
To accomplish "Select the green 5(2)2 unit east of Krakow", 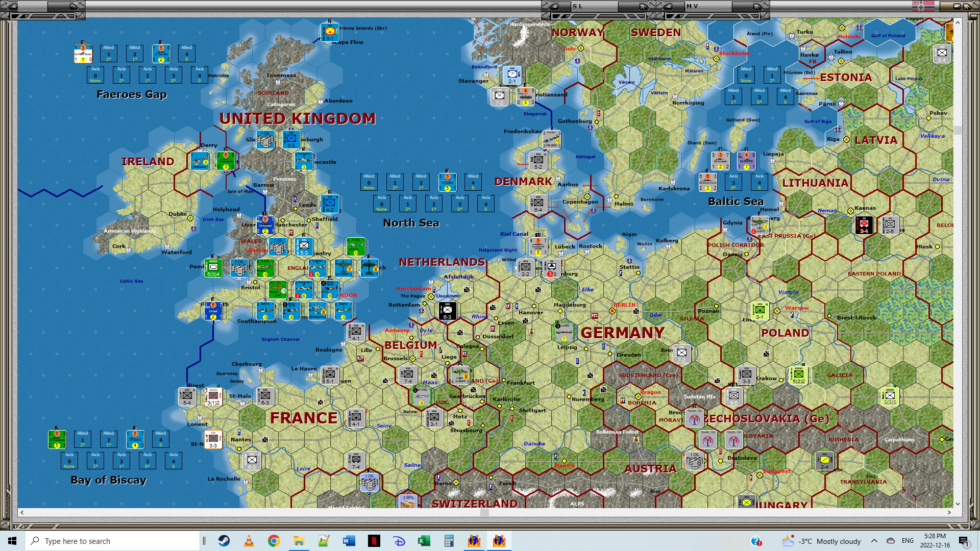I will [x=799, y=375].
